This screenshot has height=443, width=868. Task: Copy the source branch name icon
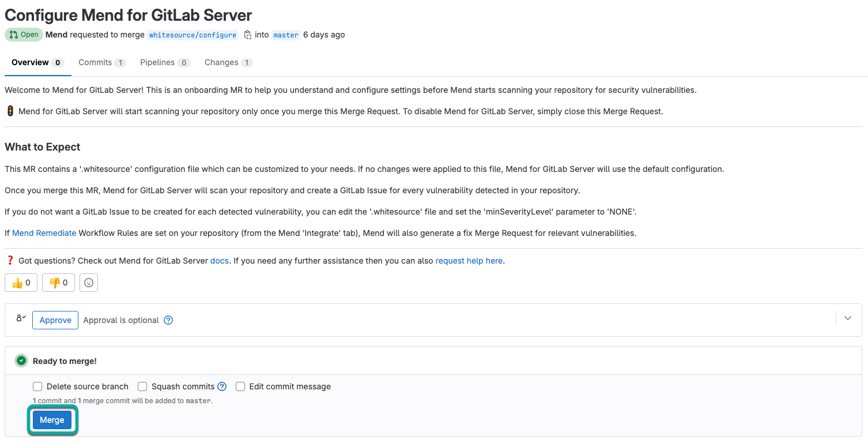click(x=248, y=35)
